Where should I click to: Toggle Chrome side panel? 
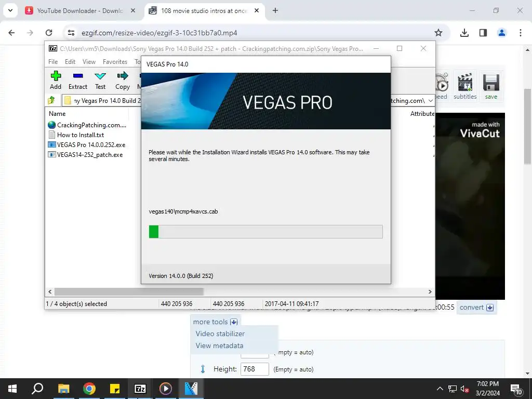[483, 33]
